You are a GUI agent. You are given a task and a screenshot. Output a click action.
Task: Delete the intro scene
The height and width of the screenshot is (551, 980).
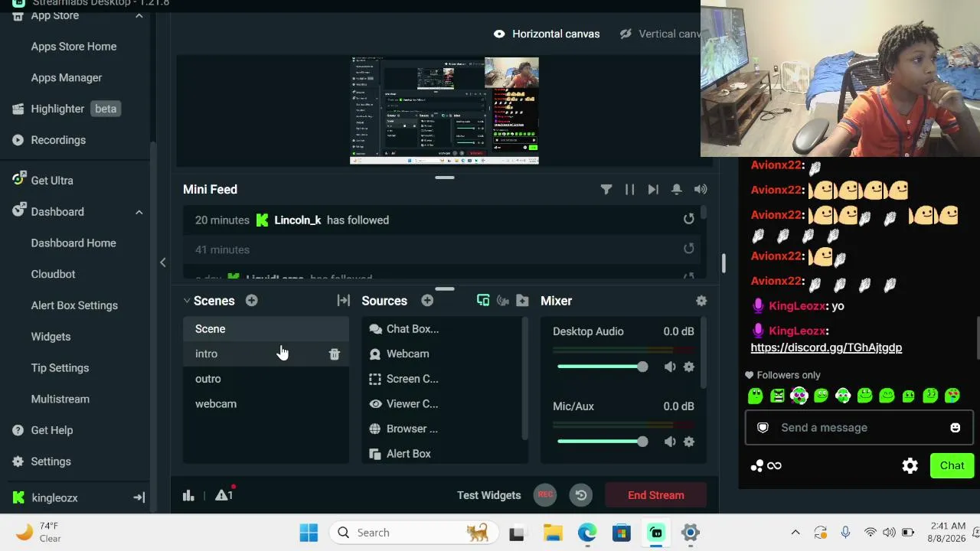coord(335,354)
